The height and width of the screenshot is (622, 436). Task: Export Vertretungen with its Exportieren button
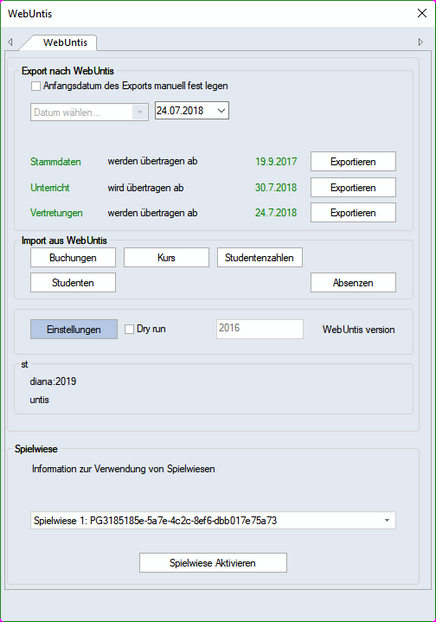(353, 213)
